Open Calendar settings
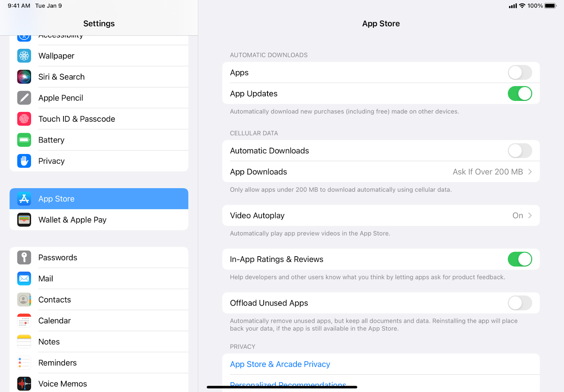The height and width of the screenshot is (392, 564). pos(99,321)
